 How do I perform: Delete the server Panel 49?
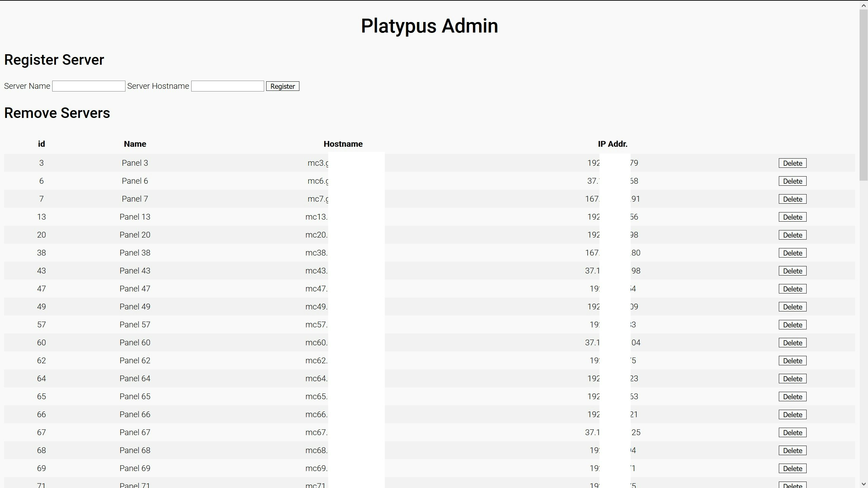point(792,306)
